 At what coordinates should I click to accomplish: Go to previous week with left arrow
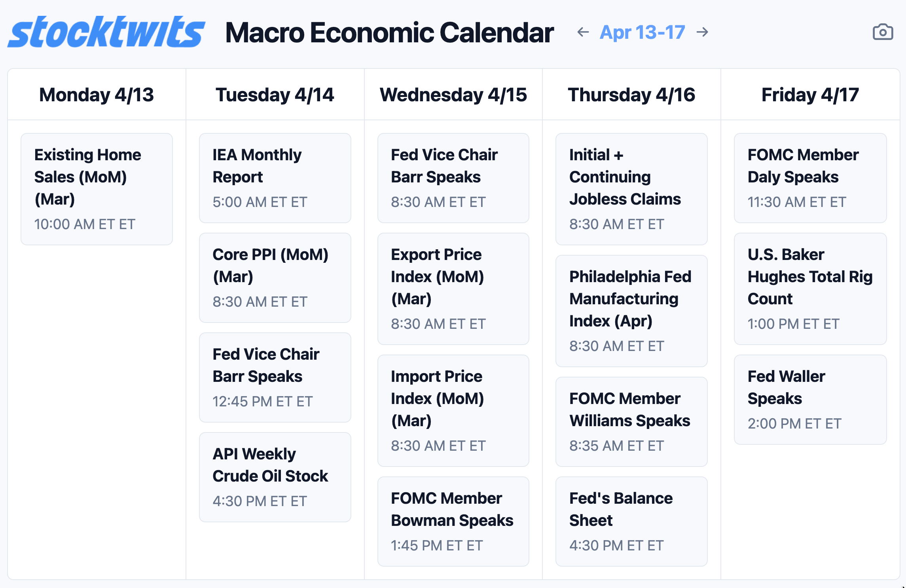(583, 32)
